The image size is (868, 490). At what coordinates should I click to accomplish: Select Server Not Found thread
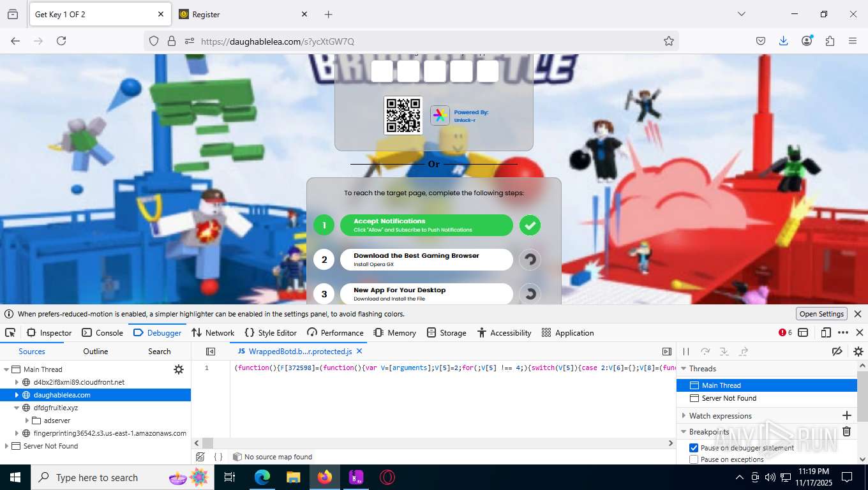click(x=767, y=398)
